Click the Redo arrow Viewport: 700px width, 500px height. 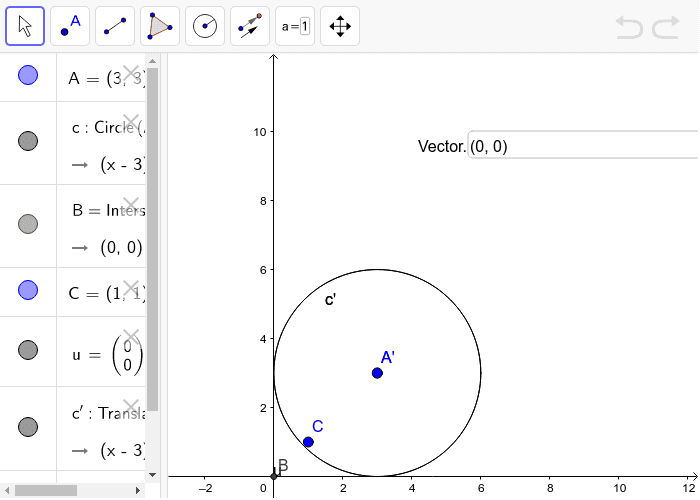click(666, 27)
